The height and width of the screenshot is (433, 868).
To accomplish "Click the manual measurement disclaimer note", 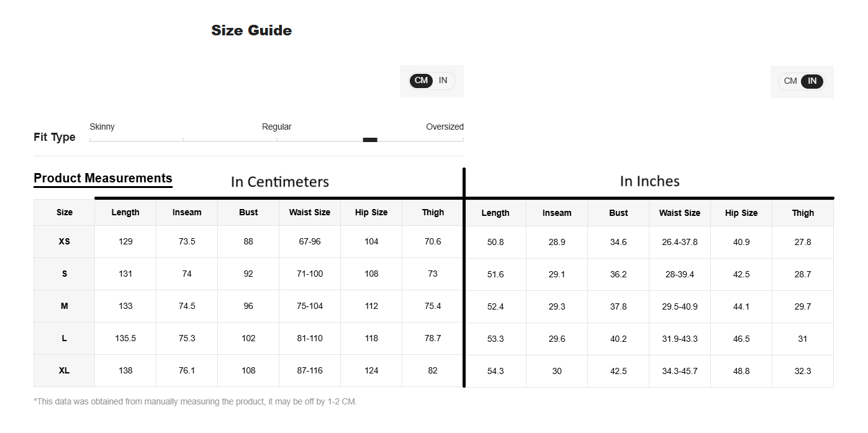I will pos(195,401).
